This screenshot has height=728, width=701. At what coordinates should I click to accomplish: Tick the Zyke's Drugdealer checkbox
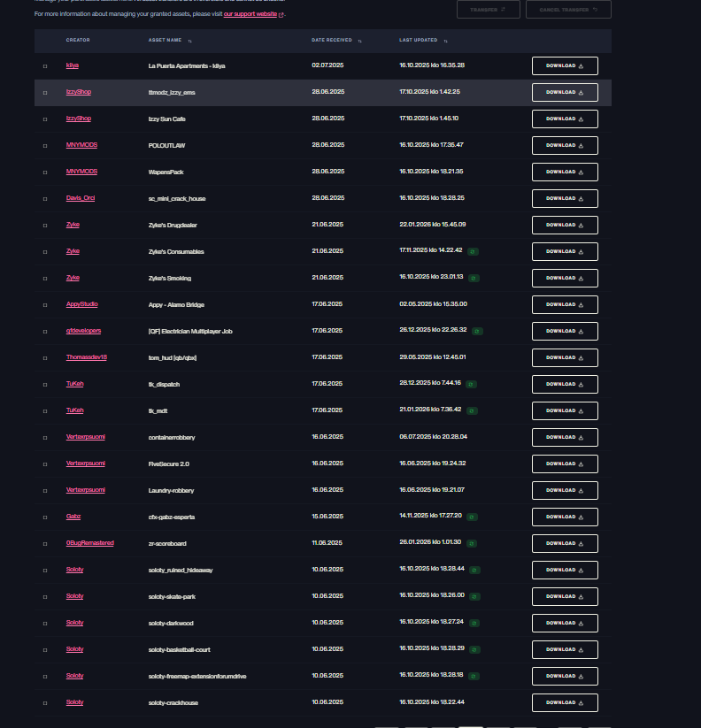(x=45, y=226)
